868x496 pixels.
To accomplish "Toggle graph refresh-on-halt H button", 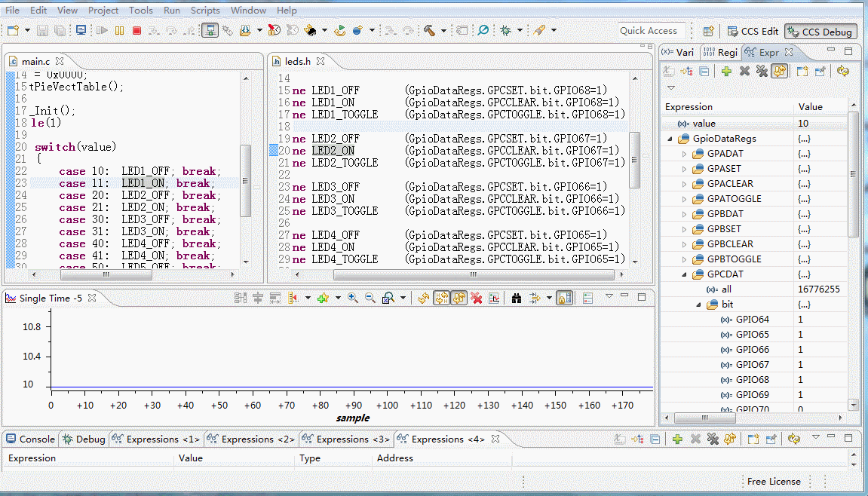I will point(441,299).
